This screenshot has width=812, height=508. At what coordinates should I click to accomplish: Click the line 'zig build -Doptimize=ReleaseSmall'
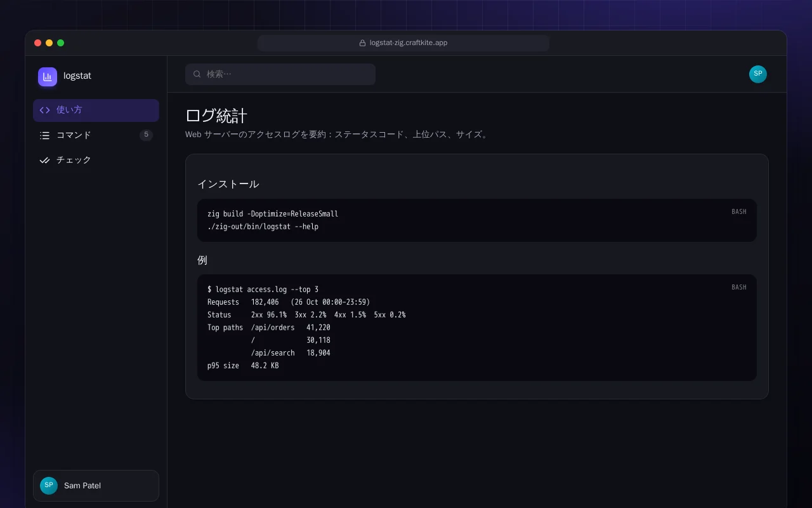click(x=273, y=214)
